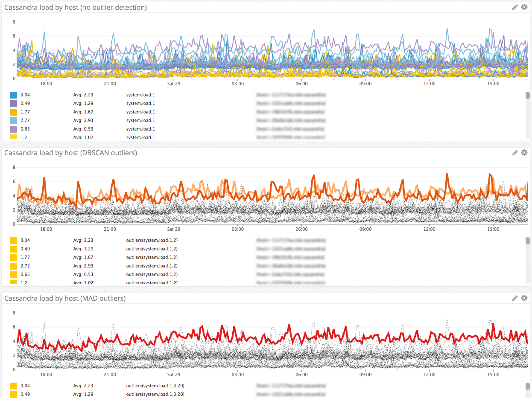
Task: Open the gear settings on the MAD outliers graph
Action: coord(524,298)
